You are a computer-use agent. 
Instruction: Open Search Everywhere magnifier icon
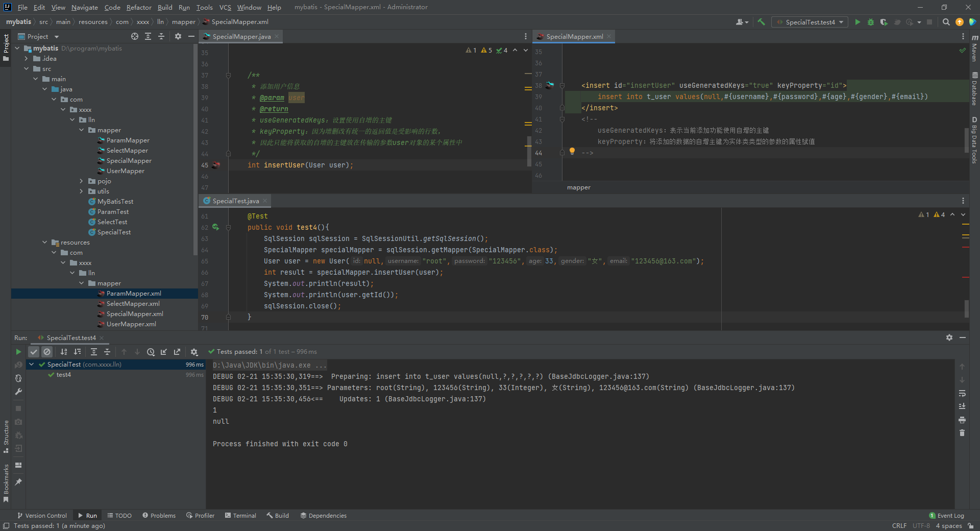946,22
